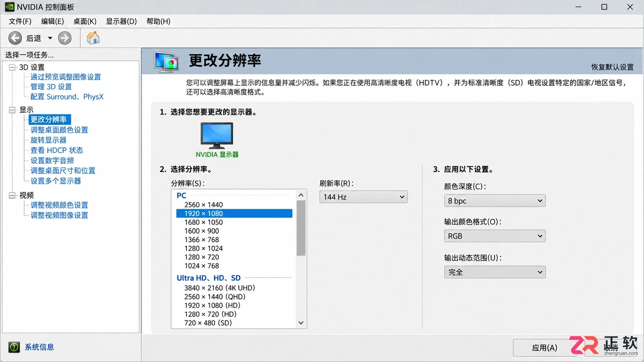Collapse the 视频 tree node
Image resolution: width=644 pixels, height=362 pixels.
point(12,195)
